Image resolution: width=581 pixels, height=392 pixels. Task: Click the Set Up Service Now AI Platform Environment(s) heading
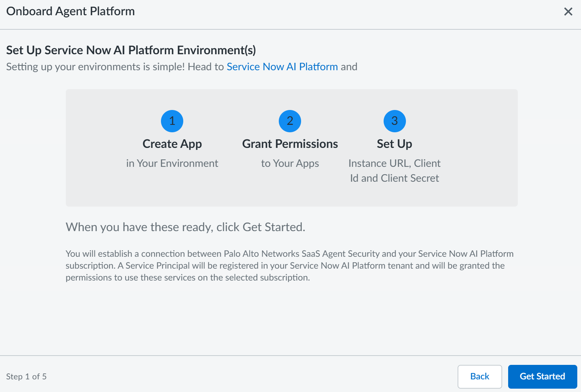coord(131,50)
